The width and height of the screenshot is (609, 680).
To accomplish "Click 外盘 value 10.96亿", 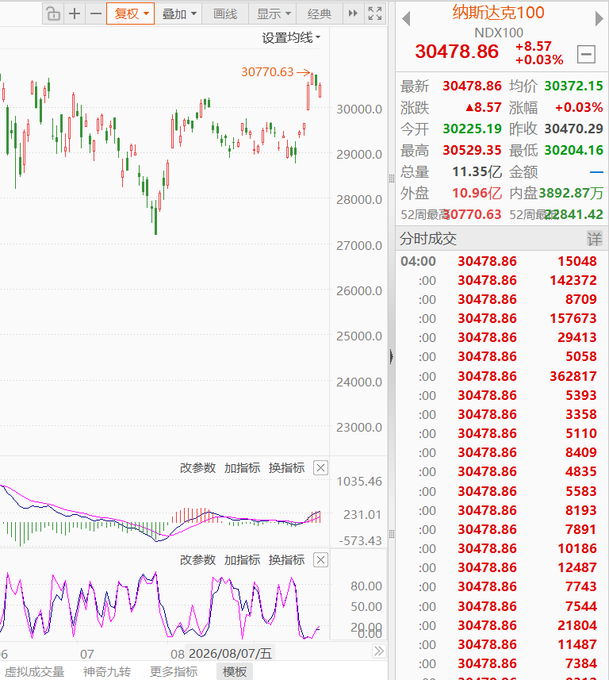I will point(477,193).
